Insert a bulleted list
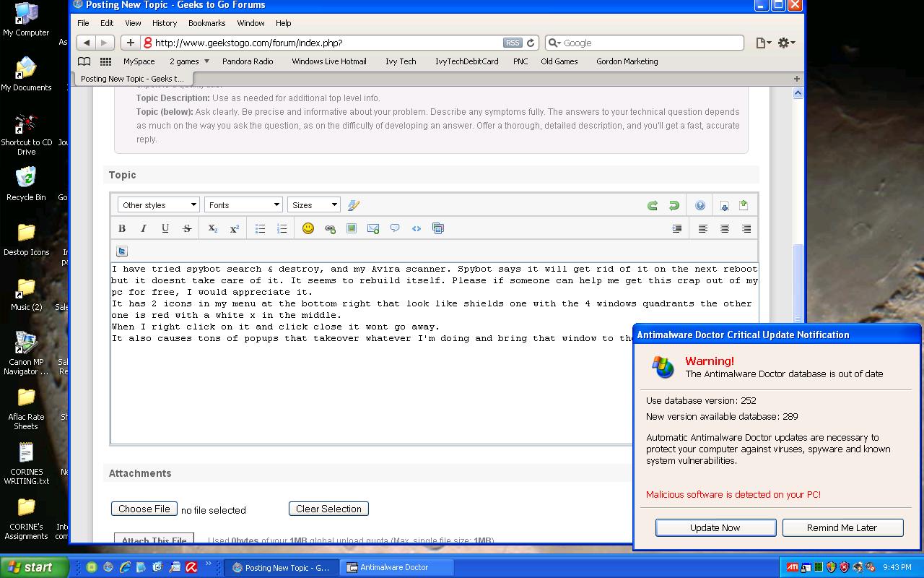This screenshot has height=578, width=924. click(x=261, y=228)
